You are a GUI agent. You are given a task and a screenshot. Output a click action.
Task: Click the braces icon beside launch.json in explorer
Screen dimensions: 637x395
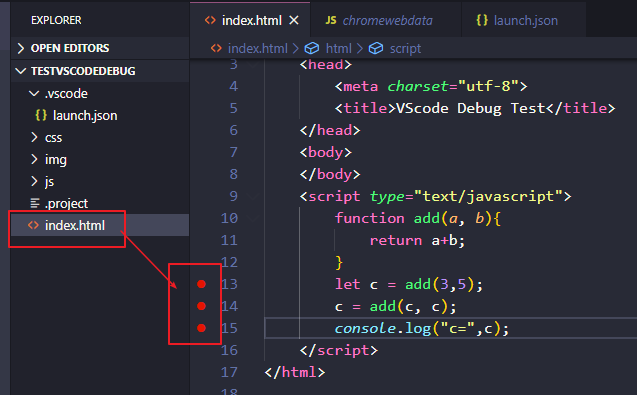(41, 115)
